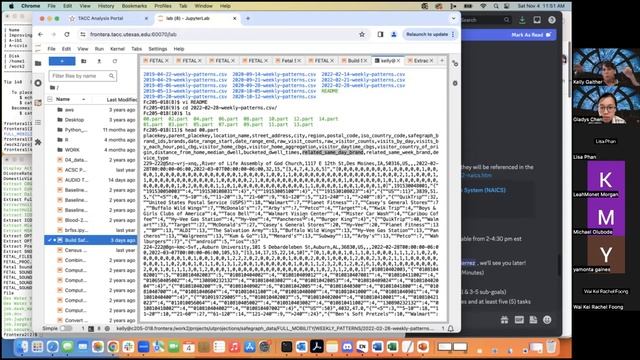The height and width of the screenshot is (360, 640).
Task: Open Google Chrome from the Dock
Action: click(x=113, y=347)
